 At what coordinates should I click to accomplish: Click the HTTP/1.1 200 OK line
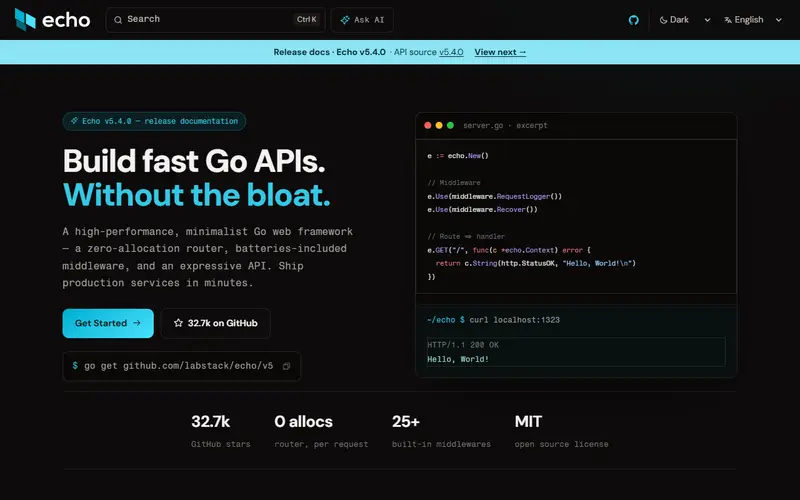pos(463,345)
